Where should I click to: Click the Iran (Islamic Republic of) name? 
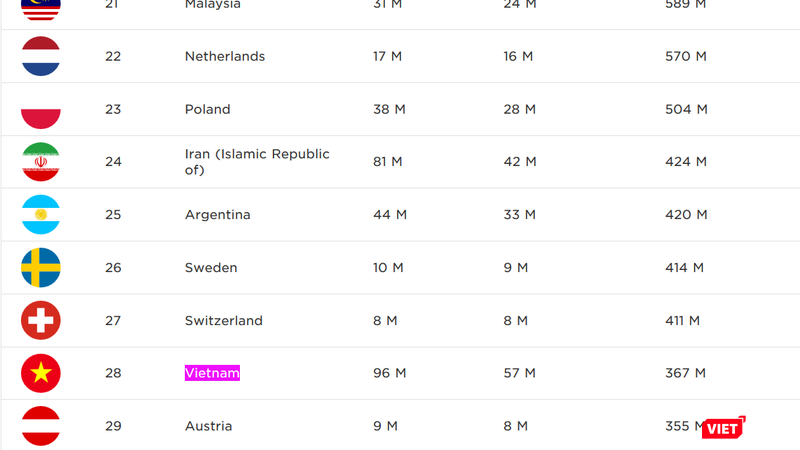257,162
